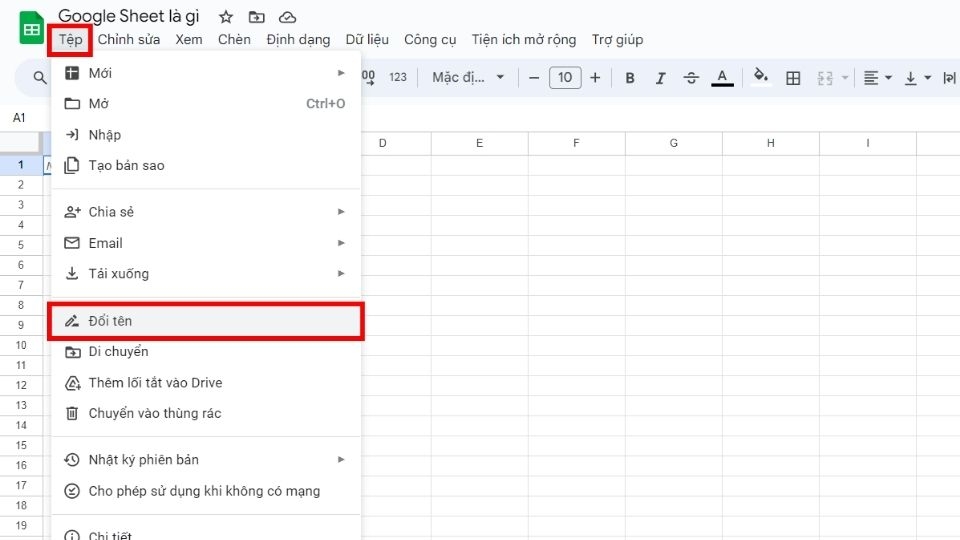
Task: Select Mới in the file menu
Action: [x=206, y=73]
